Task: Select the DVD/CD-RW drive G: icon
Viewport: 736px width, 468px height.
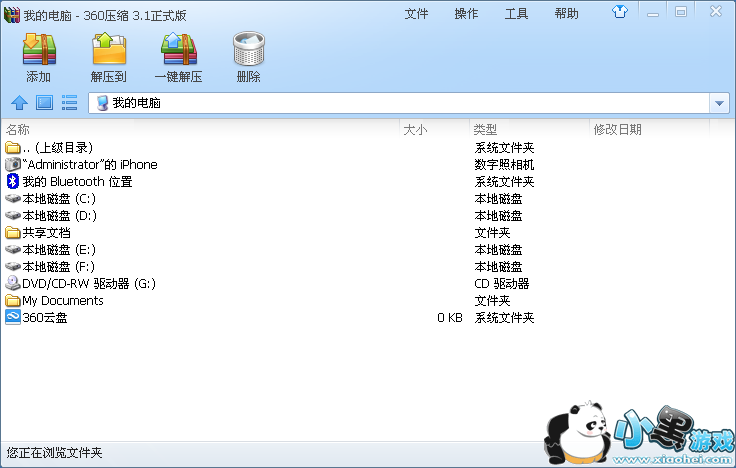Action: (x=13, y=283)
